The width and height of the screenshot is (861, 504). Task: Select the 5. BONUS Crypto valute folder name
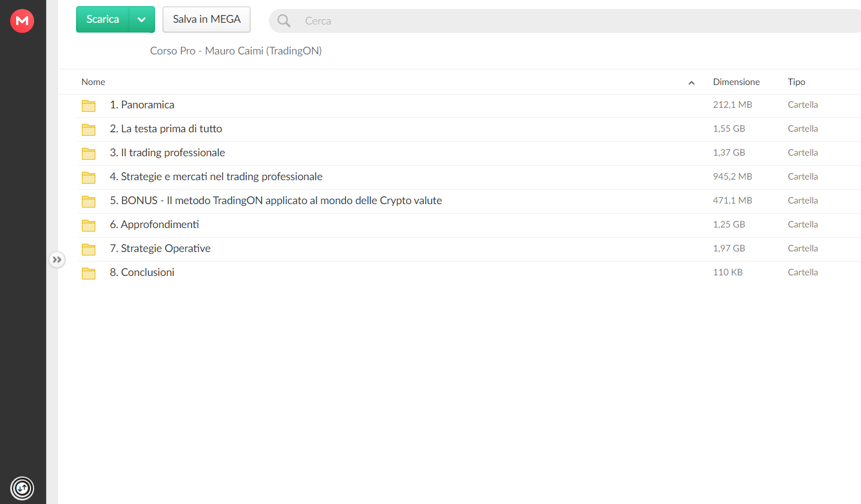point(276,201)
